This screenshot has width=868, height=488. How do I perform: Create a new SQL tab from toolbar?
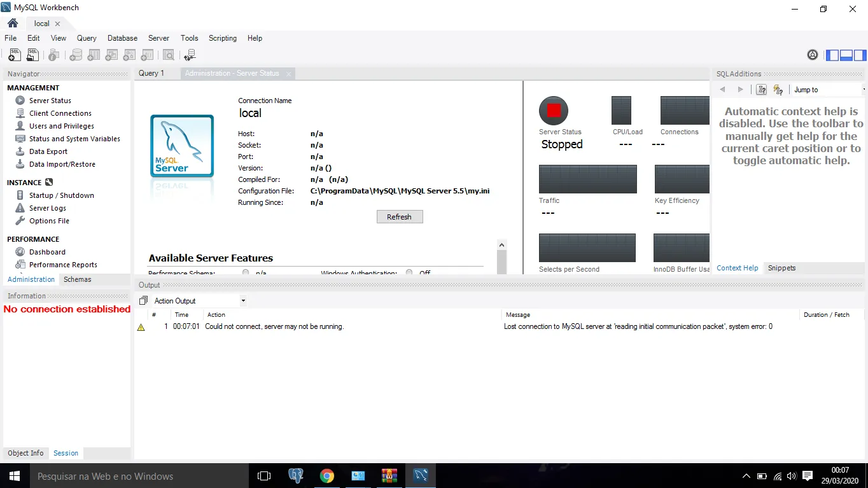click(x=14, y=55)
